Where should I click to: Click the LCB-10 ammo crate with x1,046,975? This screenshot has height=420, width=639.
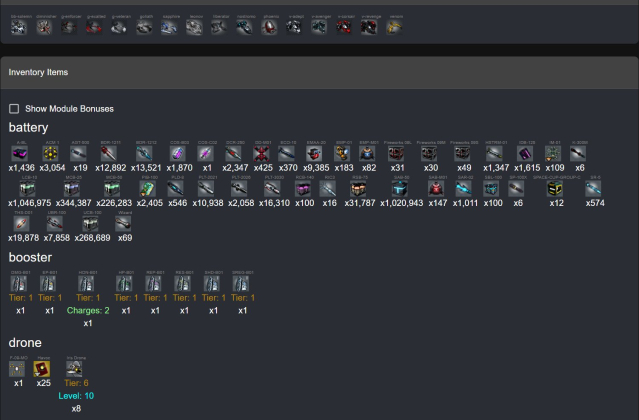point(28,189)
